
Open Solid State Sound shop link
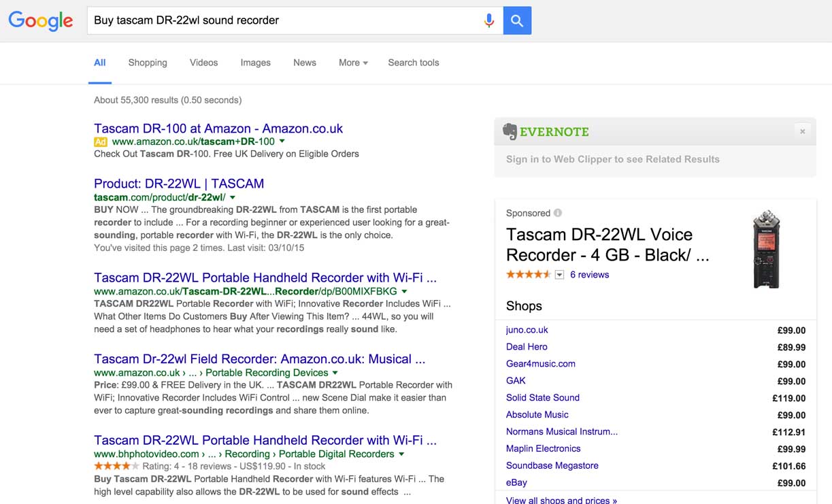(x=543, y=398)
